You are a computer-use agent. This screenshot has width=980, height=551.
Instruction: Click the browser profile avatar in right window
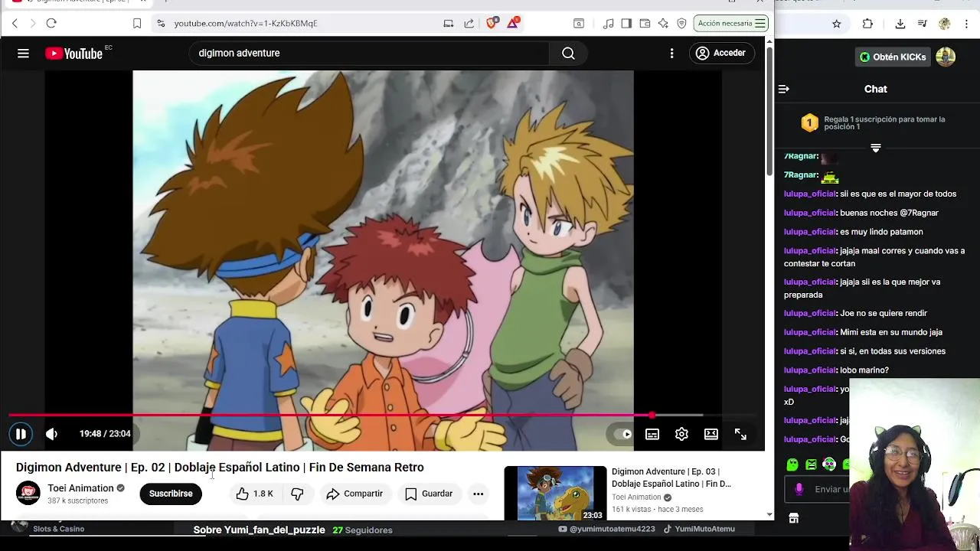pyautogui.click(x=945, y=24)
